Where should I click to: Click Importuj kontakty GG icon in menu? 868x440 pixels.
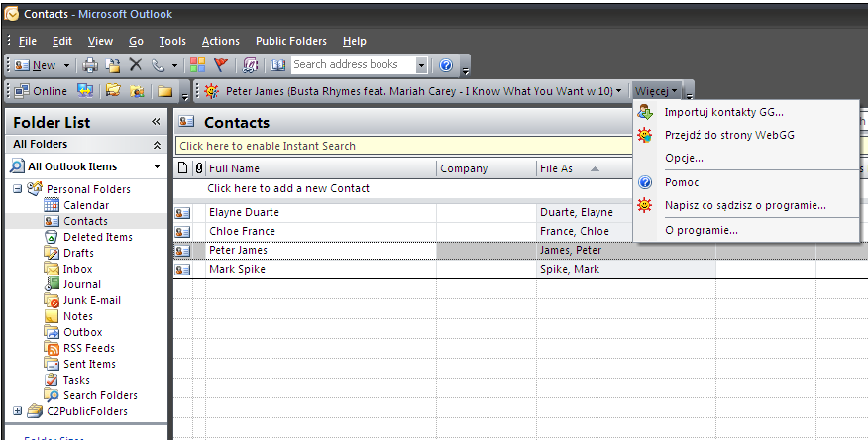(x=645, y=112)
